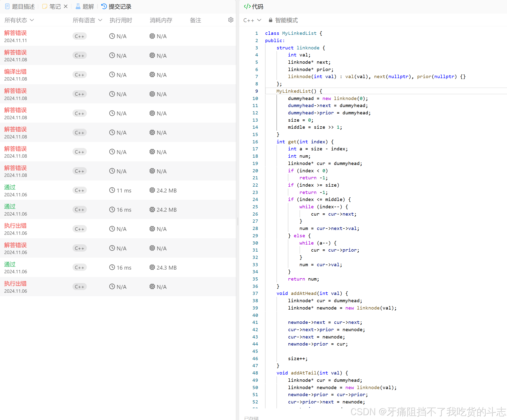The width and height of the screenshot is (507, 420).
Task: Click the 代码 code brackets icon
Action: 247,7
